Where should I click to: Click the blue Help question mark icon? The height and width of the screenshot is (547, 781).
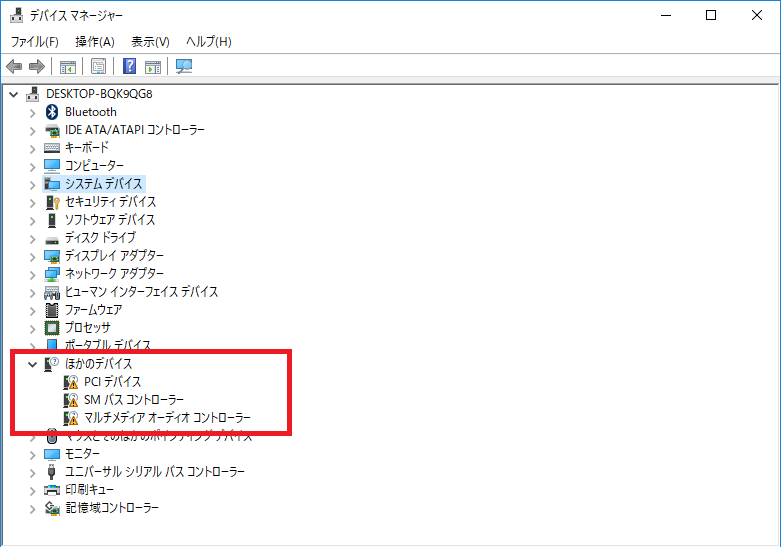[x=129, y=67]
